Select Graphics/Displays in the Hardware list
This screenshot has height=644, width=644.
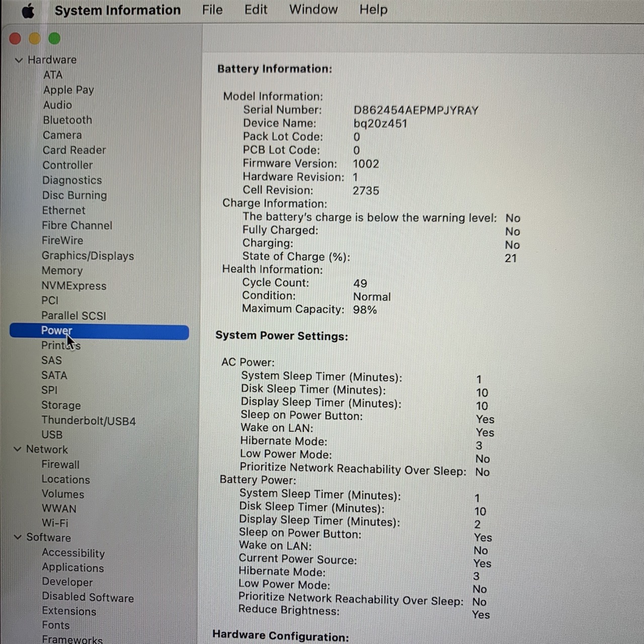88,256
